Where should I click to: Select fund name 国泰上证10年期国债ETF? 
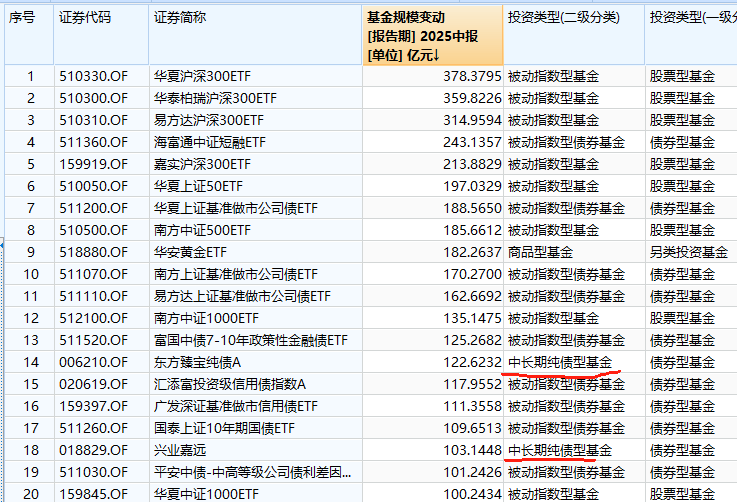tap(224, 429)
